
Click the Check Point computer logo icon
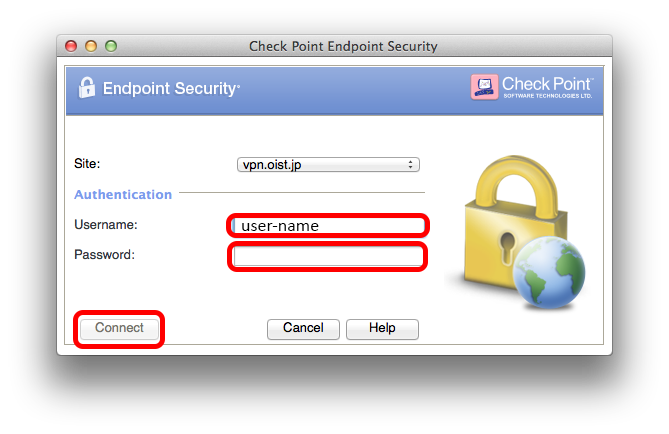click(x=484, y=87)
